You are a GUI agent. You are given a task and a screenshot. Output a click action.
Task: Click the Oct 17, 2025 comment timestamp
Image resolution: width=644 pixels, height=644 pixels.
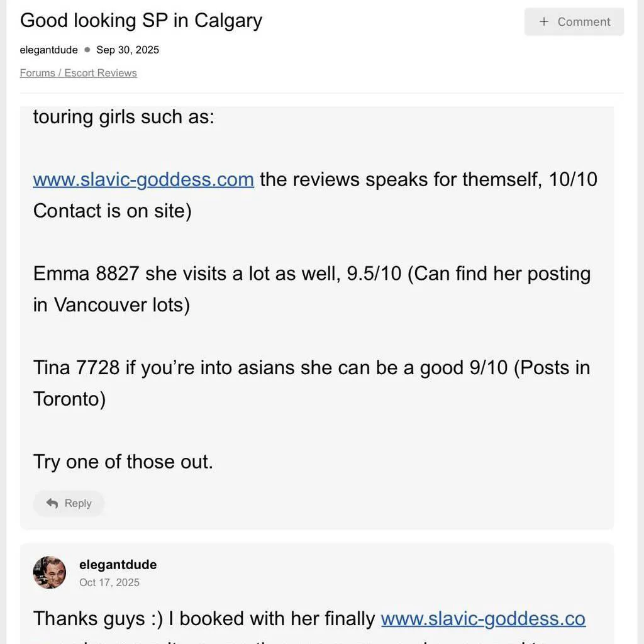click(x=109, y=582)
